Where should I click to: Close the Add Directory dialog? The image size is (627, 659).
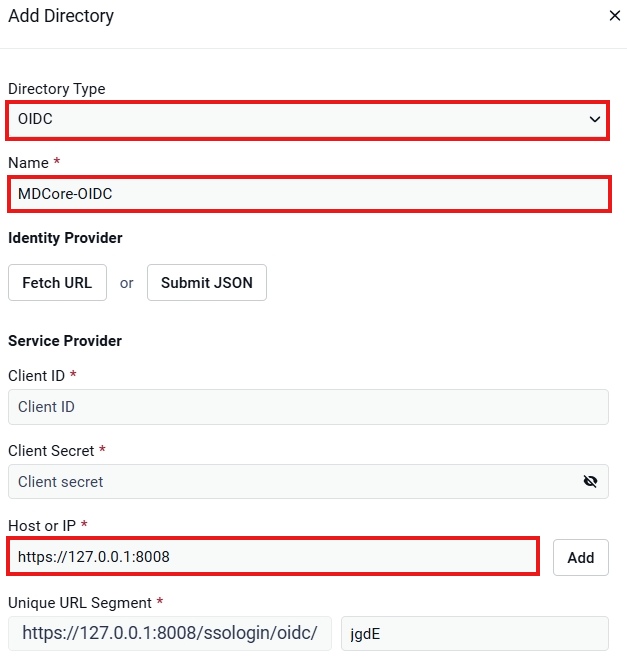point(615,16)
